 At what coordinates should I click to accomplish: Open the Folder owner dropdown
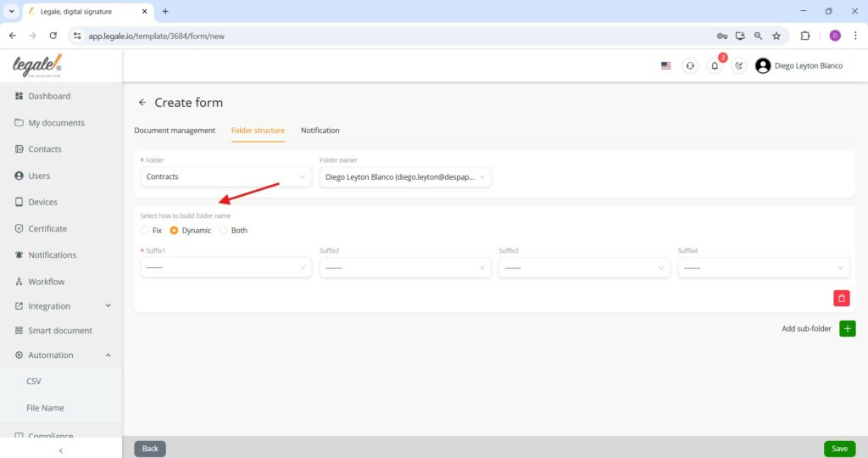405,177
